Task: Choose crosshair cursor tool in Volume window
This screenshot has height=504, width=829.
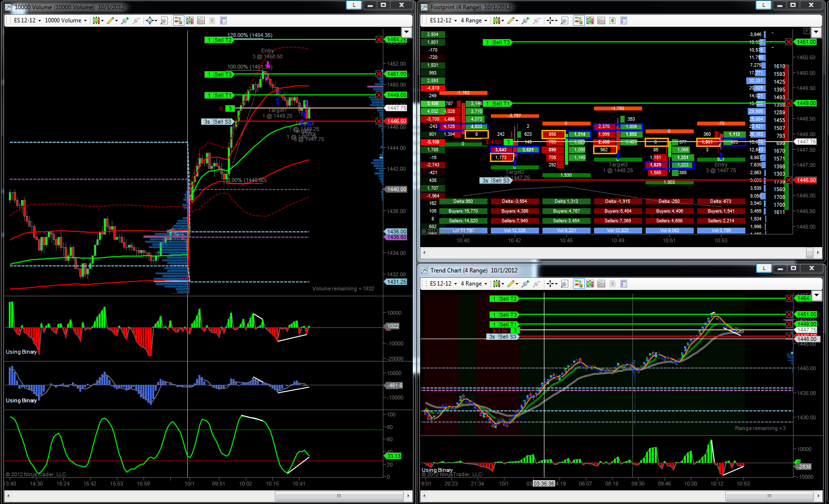Action: pos(151,20)
